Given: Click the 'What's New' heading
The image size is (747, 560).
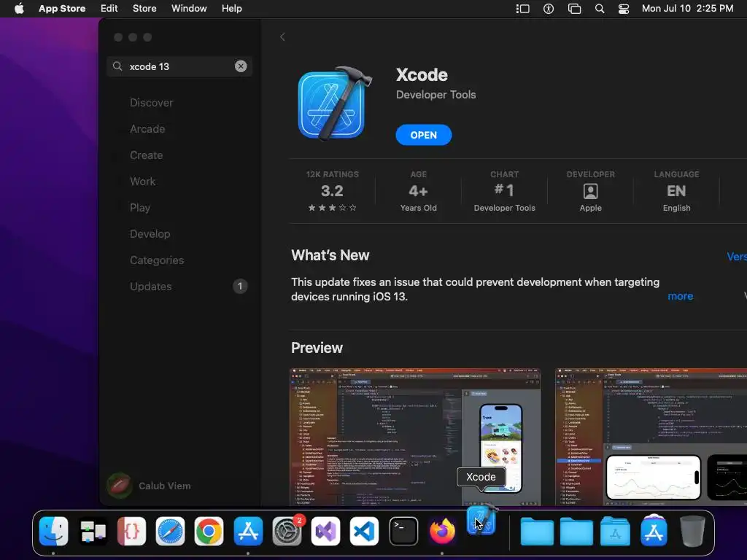Looking at the screenshot, I should pos(330,255).
